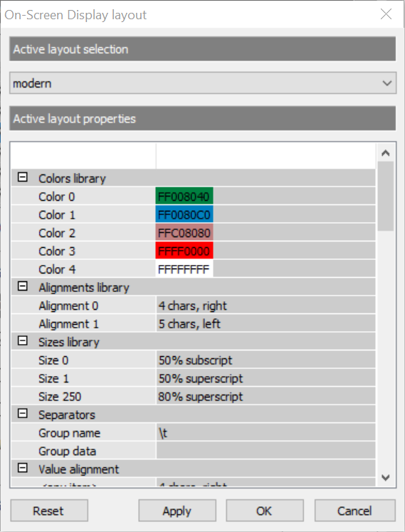Screen dimensions: 405x532
Task: Click the scrollbar down arrow
Action: (x=386, y=478)
